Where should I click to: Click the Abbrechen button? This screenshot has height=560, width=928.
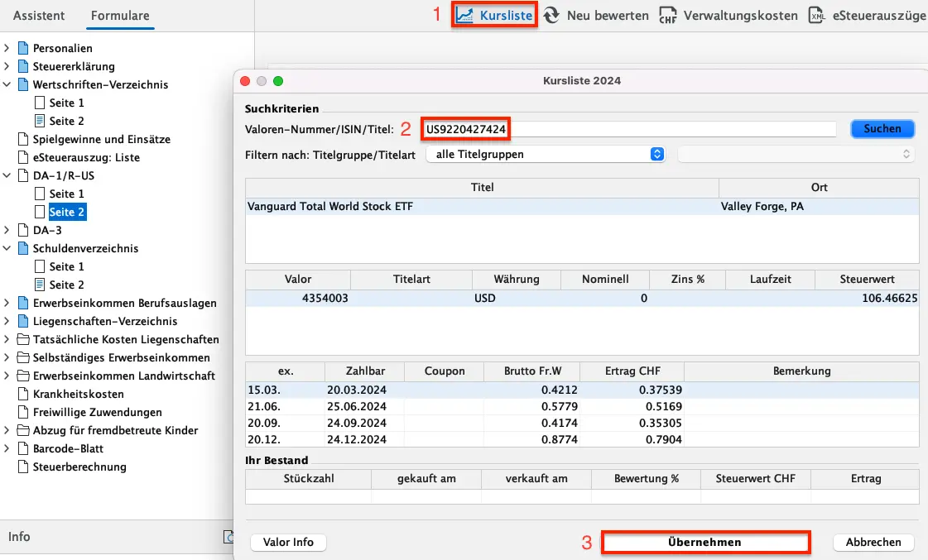873,542
